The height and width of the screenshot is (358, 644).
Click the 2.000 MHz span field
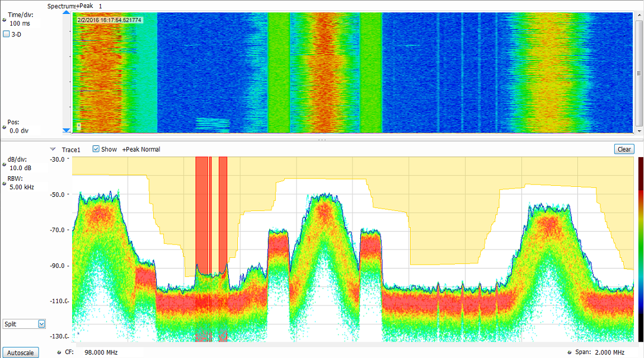pyautogui.click(x=610, y=352)
